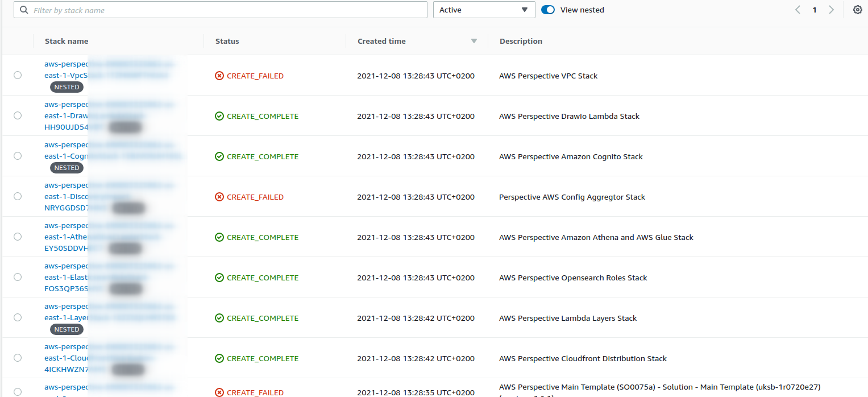This screenshot has height=397, width=868.
Task: Sort by Stack name column header
Action: point(67,41)
